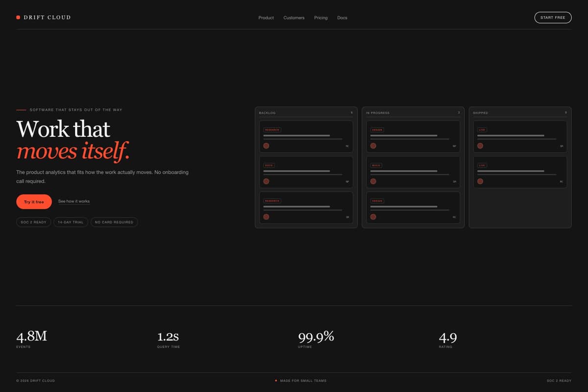
Task: Click Made for Small Teams footer text
Action: tap(304, 381)
